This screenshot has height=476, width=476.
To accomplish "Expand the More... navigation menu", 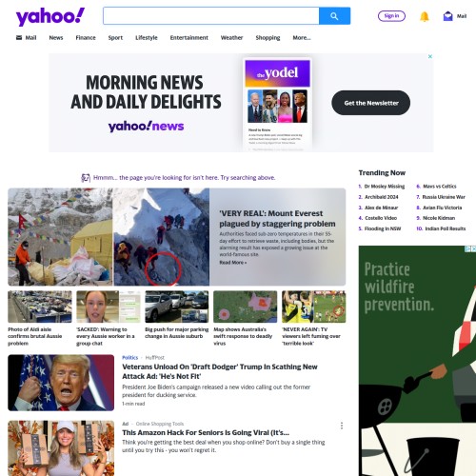I will point(302,38).
